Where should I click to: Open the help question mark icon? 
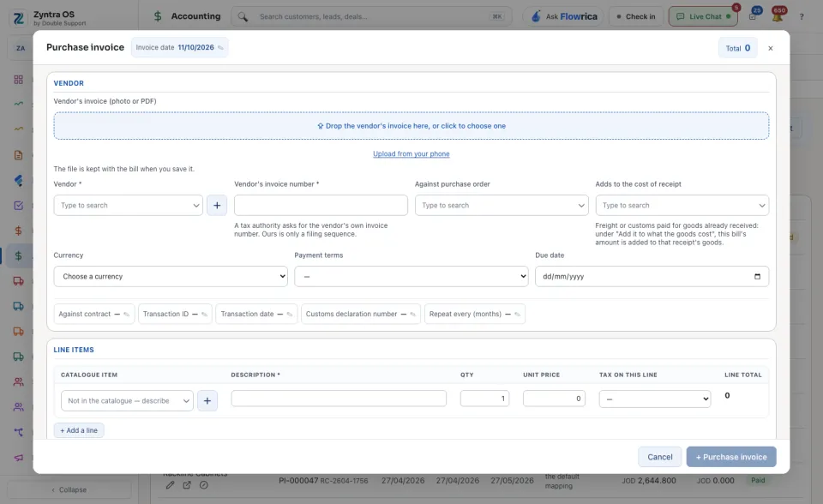click(802, 17)
